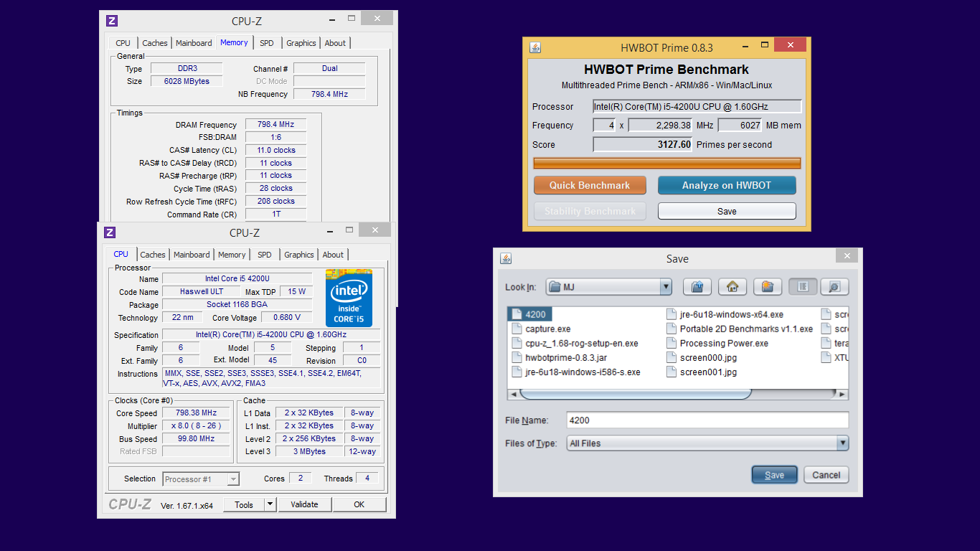The image size is (980, 551).
Task: Close the HWBOT Prime window
Action: coord(790,44)
